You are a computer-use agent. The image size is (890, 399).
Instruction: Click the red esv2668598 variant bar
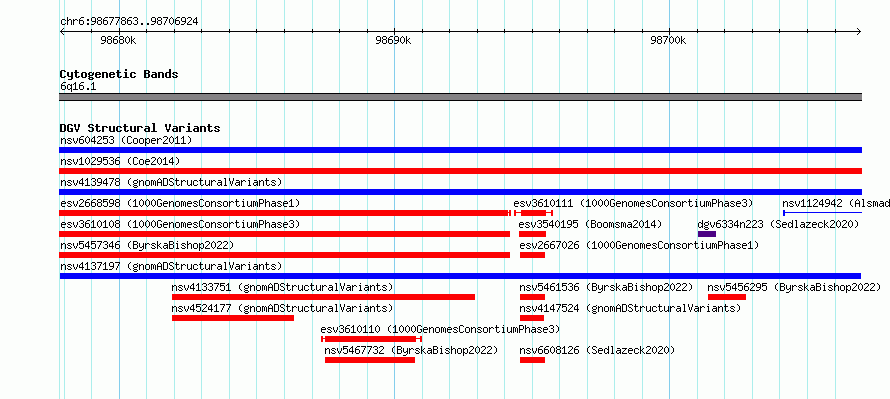[x=284, y=213]
